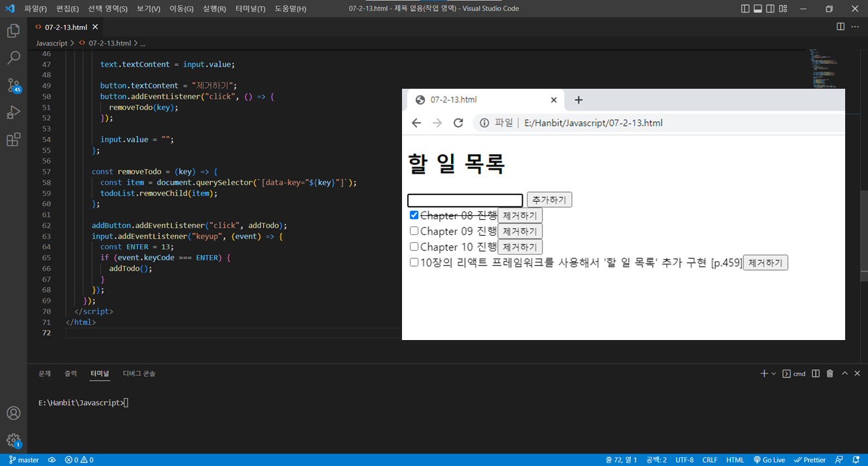
Task: Open the 편집(E) menu
Action: (x=68, y=8)
